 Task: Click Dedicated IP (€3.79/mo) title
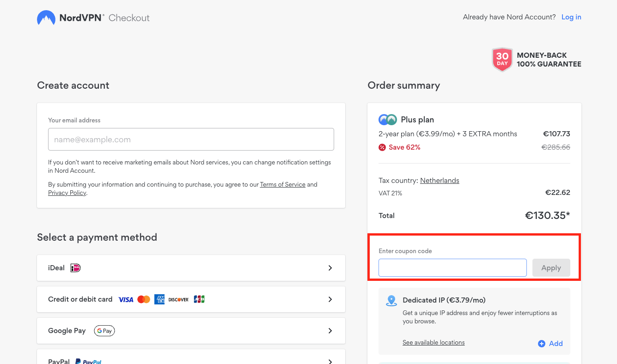(x=444, y=300)
